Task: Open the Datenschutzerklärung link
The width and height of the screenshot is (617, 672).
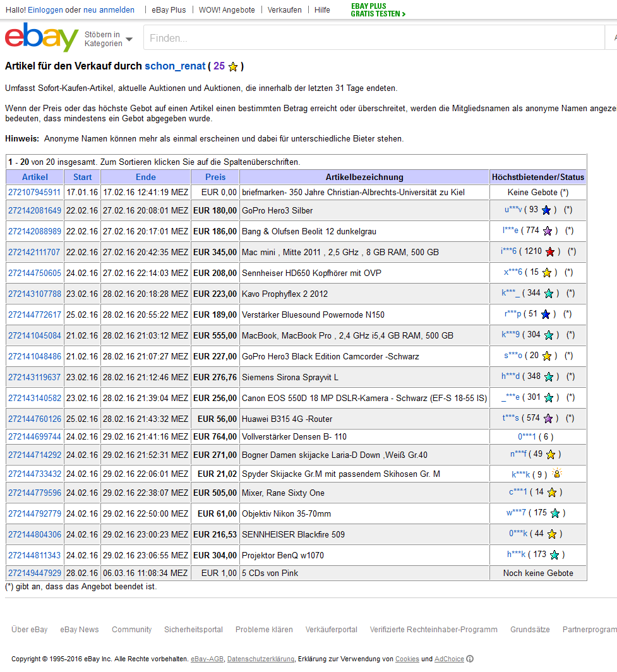Action: pyautogui.click(x=261, y=659)
